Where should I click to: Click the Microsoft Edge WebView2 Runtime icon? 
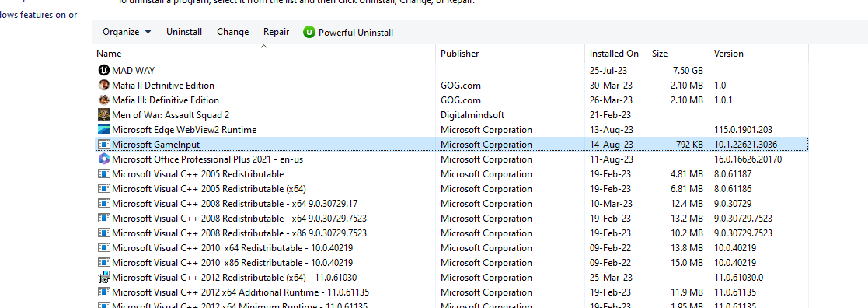pos(104,130)
